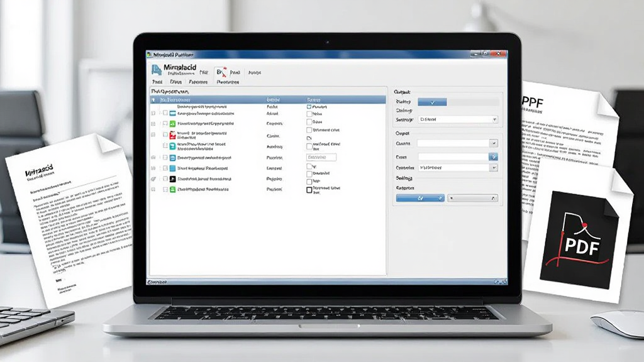Select the plain light-blue square icon in the list
Screen dimensions: 644x362
(x=173, y=168)
